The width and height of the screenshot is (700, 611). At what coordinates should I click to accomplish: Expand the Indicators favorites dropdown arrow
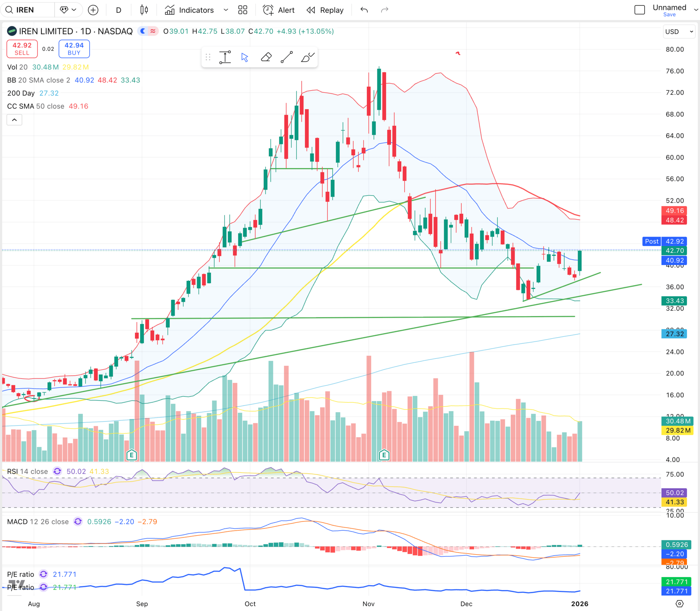[226, 10]
